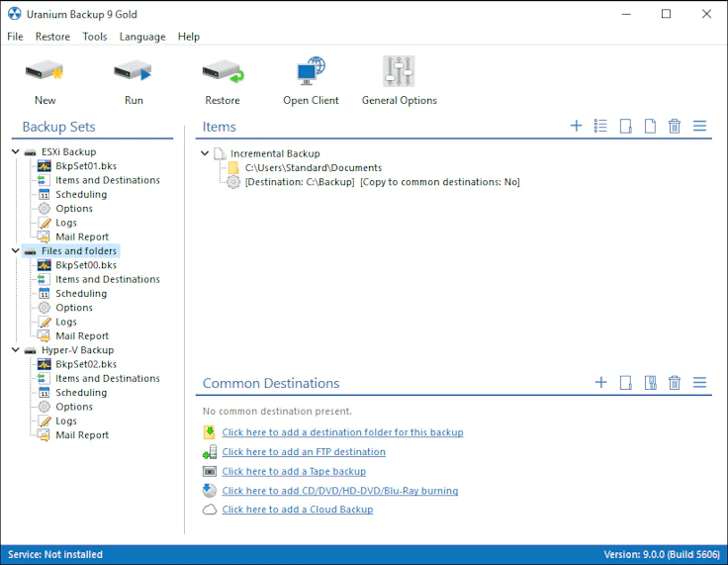The width and height of the screenshot is (728, 565).
Task: Select the Files and folders backup set
Action: pyautogui.click(x=79, y=251)
